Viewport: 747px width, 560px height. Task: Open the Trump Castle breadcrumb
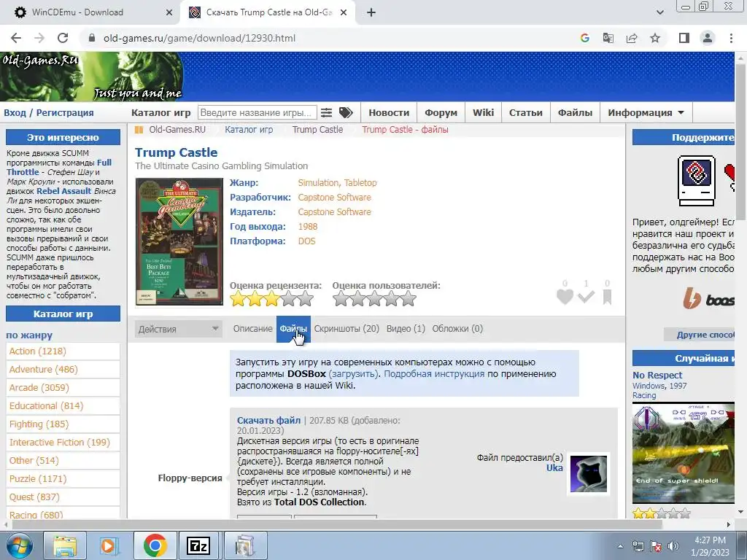(317, 130)
